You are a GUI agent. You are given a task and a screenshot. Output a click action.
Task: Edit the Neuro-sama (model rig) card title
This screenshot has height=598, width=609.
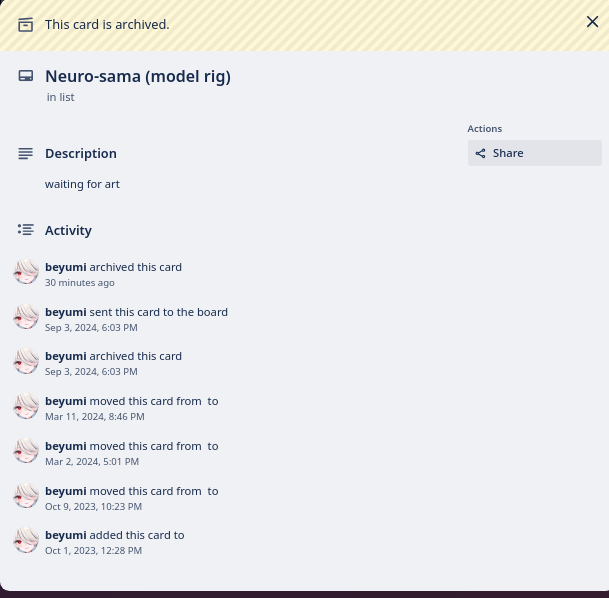[x=138, y=76]
